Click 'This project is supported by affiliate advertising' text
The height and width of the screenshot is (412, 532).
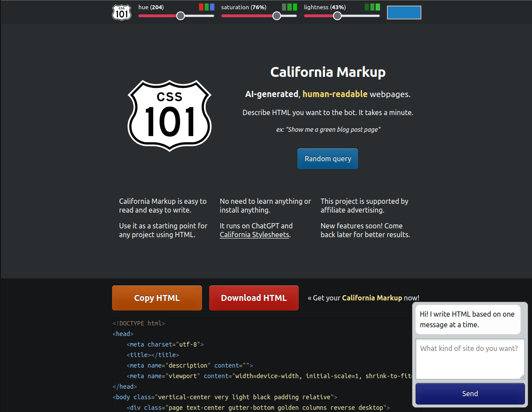click(365, 206)
